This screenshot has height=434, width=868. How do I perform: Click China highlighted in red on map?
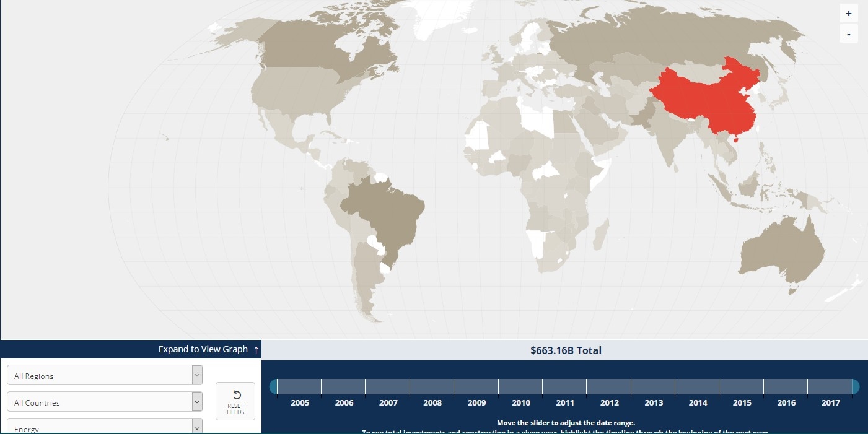(x=706, y=99)
